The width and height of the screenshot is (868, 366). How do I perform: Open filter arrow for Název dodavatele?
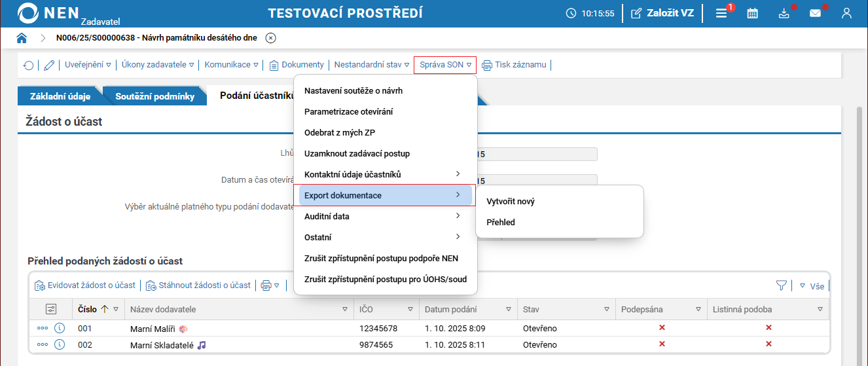coord(345,309)
